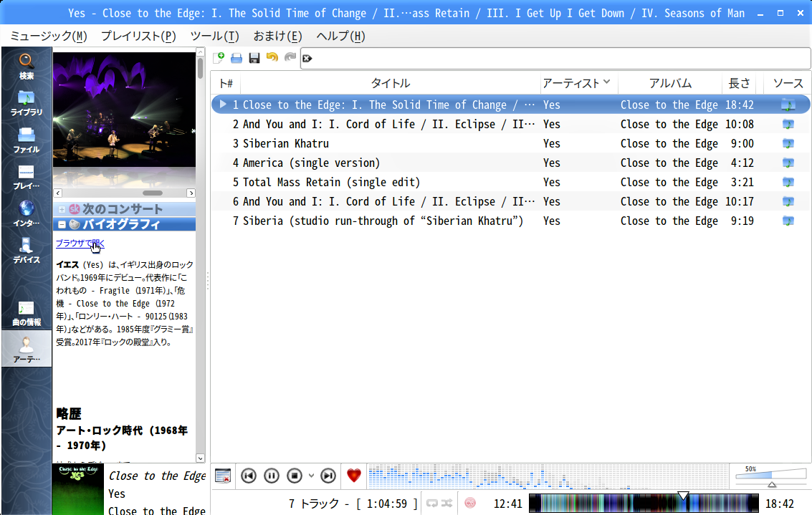Viewport: 812px width, 515px height.
Task: Seek in the moodbar track position slider
Action: pos(643,503)
